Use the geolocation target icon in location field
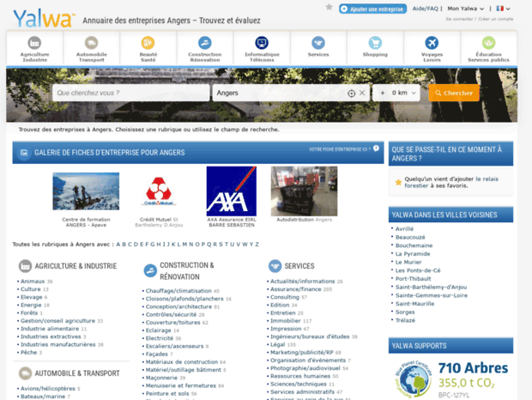 (352, 94)
